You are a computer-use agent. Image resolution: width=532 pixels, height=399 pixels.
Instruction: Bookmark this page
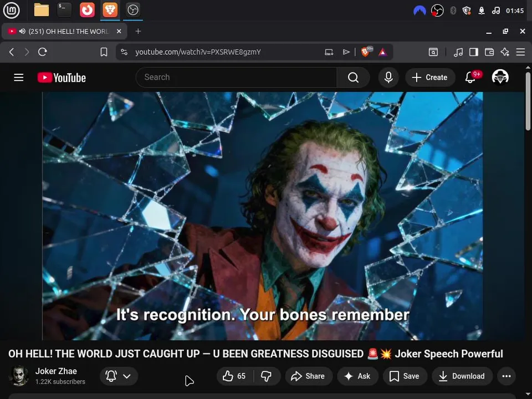click(x=104, y=52)
